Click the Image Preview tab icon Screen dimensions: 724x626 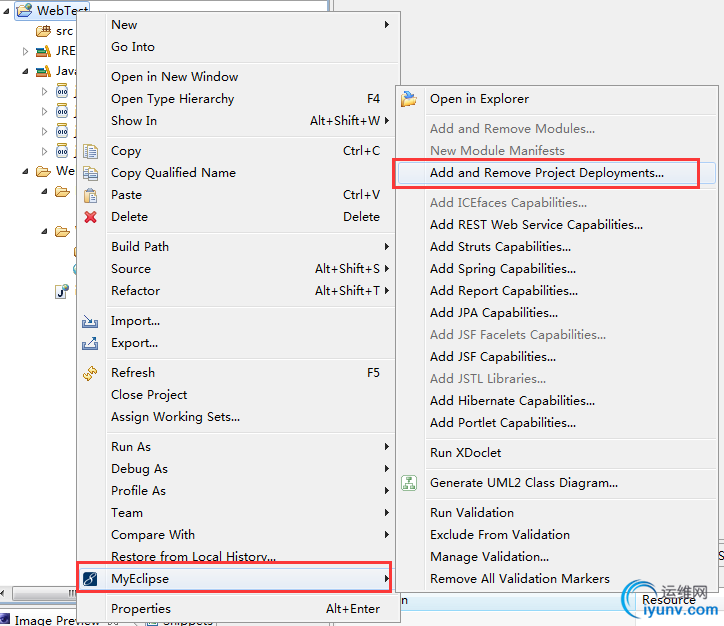pos(5,620)
